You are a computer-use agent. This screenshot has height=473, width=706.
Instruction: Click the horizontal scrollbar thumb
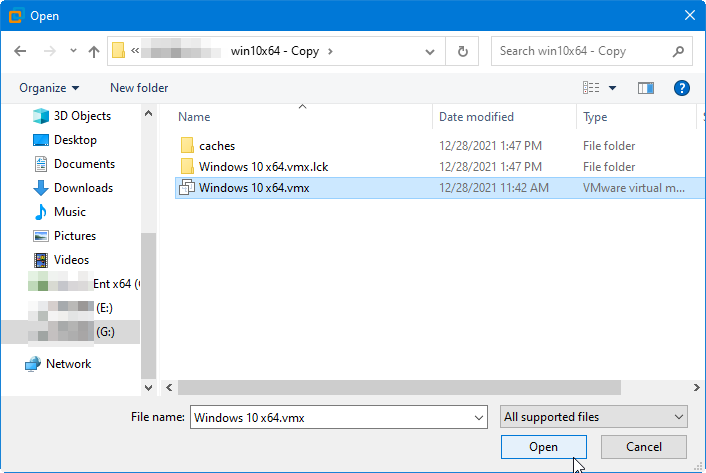click(399, 387)
